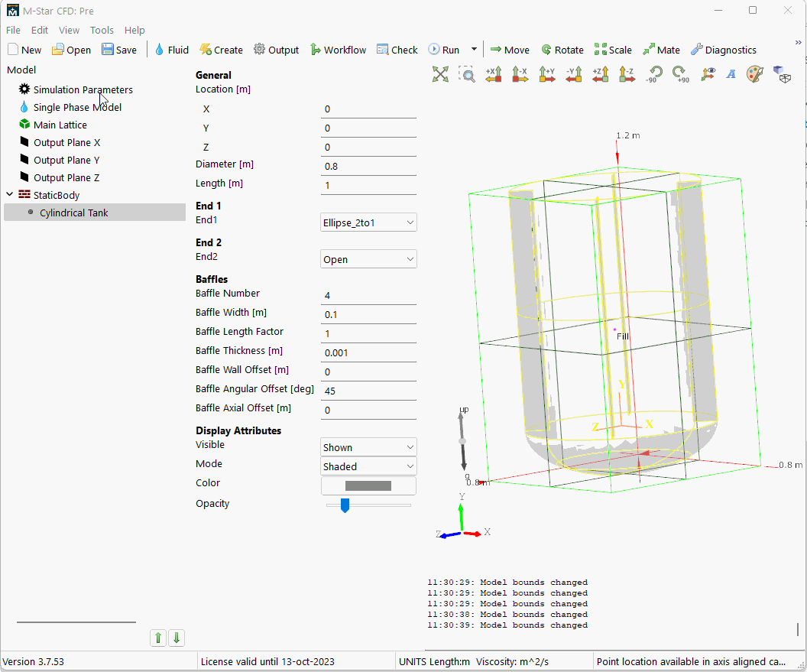Click the gray Color swatch

[368, 485]
